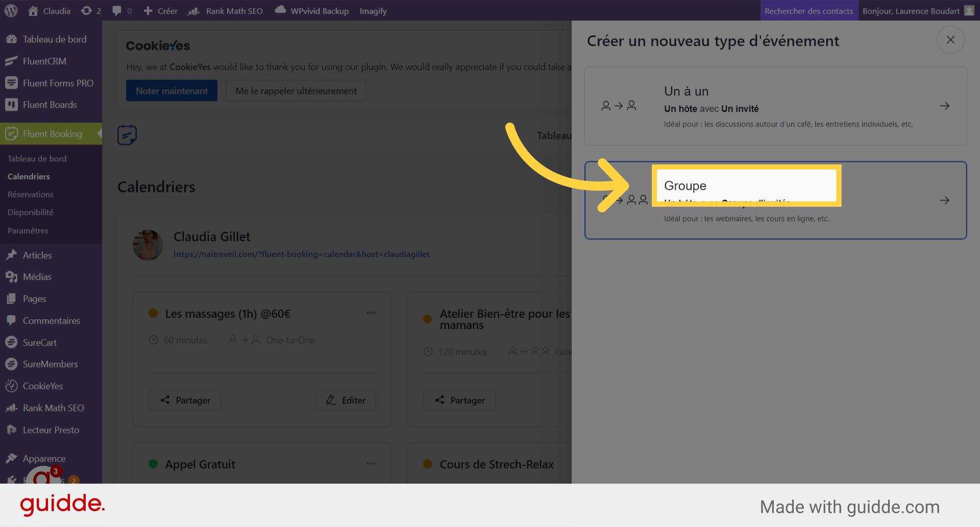
Task: Open Claudia Gillet calendar URL link
Action: click(301, 254)
